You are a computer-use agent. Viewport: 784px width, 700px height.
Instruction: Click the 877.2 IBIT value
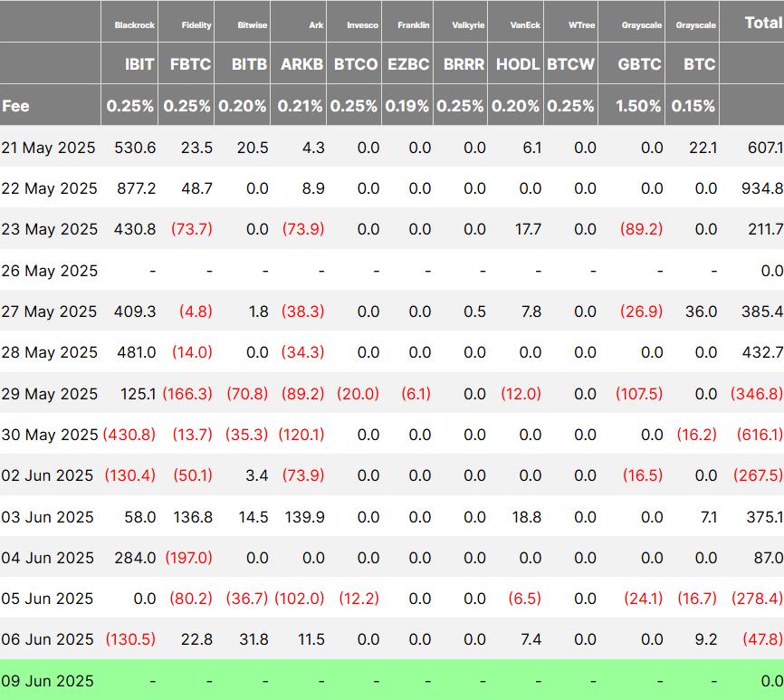pyautogui.click(x=136, y=188)
